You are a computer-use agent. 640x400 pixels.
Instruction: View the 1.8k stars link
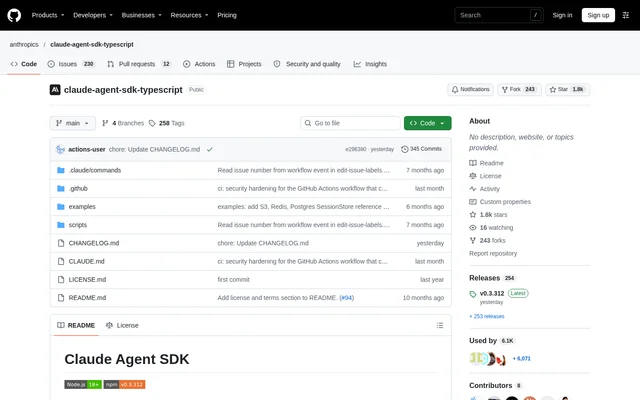pos(488,215)
